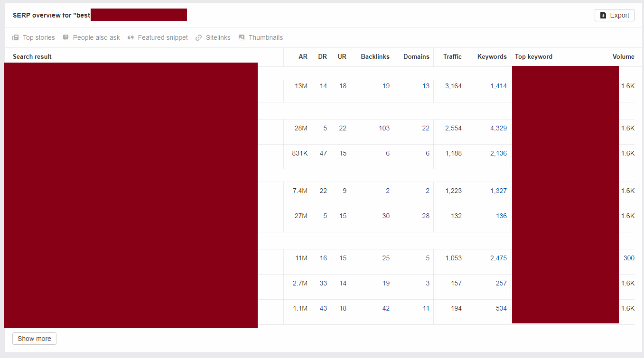The width and height of the screenshot is (644, 358).
Task: Open the 22 domains link
Action: pos(426,128)
